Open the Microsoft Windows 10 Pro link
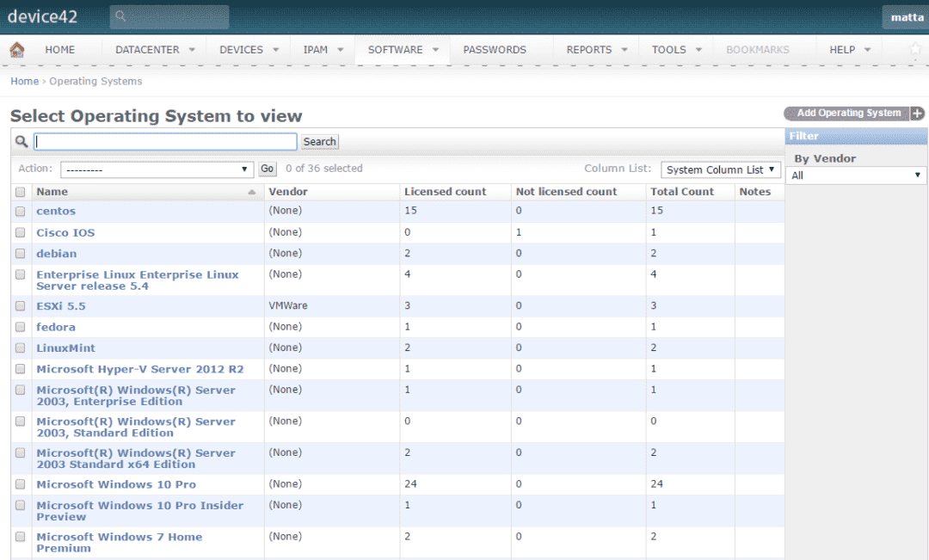 (116, 484)
